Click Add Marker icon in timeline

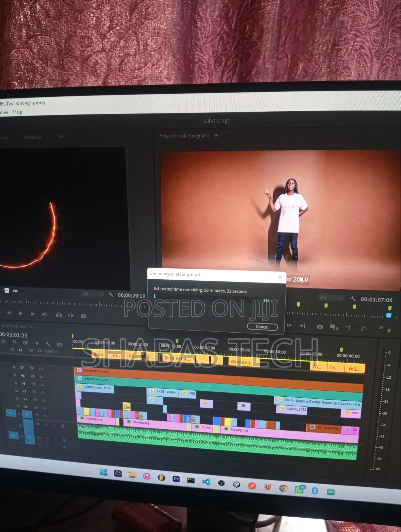(x=37, y=343)
